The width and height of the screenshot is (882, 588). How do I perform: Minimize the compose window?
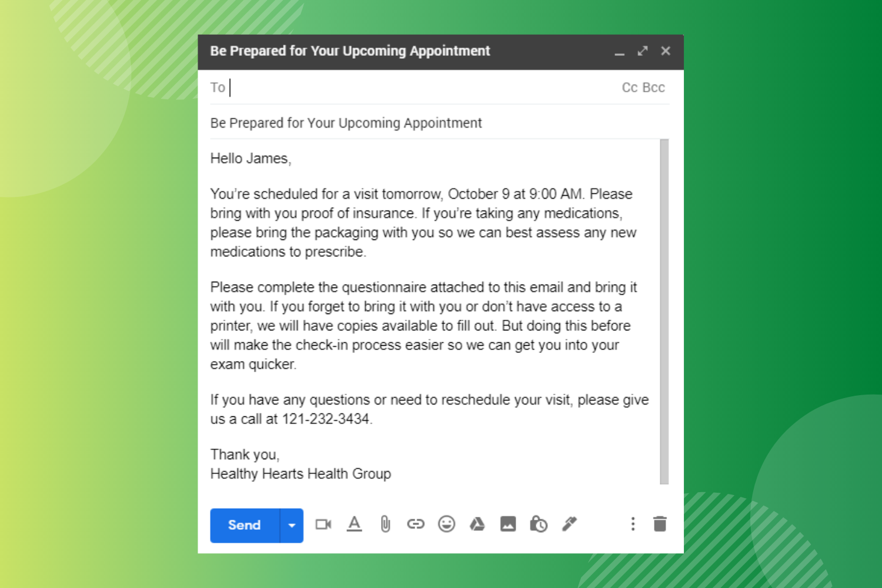point(619,52)
